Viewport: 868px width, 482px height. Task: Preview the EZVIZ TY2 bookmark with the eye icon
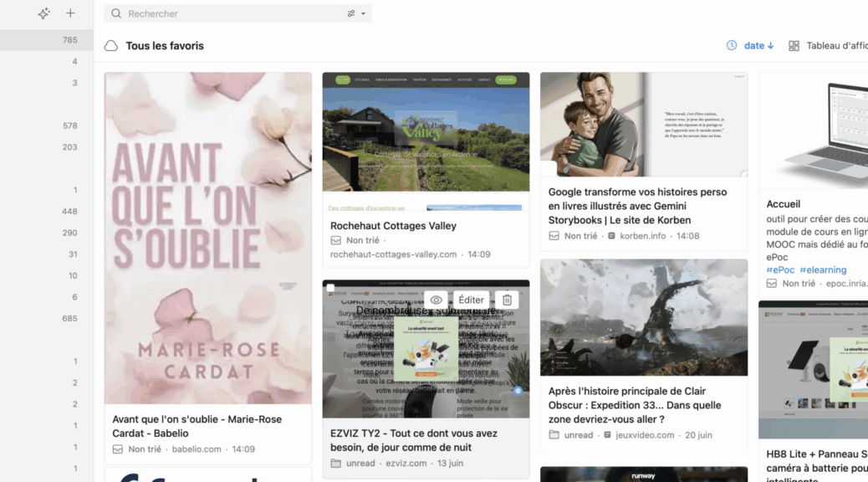pyautogui.click(x=437, y=300)
